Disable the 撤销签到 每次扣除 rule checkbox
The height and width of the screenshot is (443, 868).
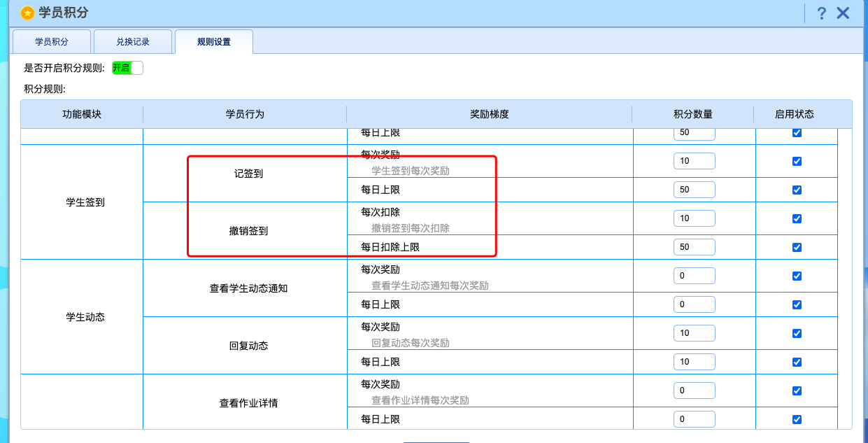[x=797, y=218]
